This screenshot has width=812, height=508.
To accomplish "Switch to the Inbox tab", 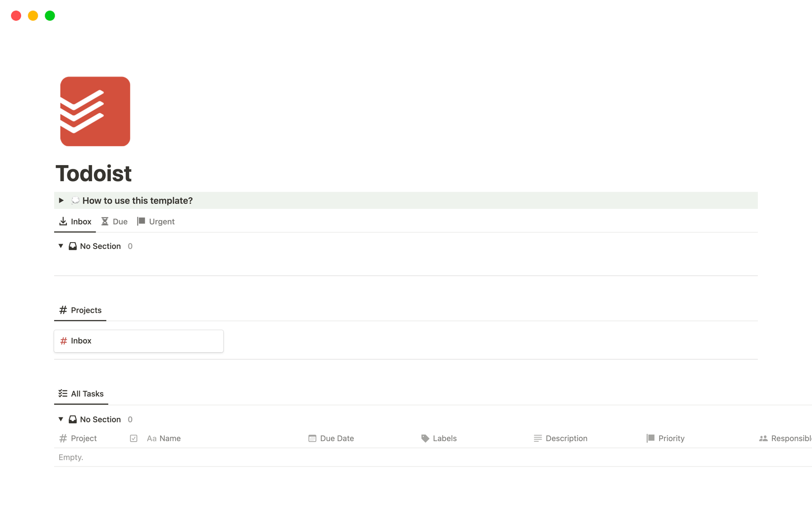I will tap(75, 221).
